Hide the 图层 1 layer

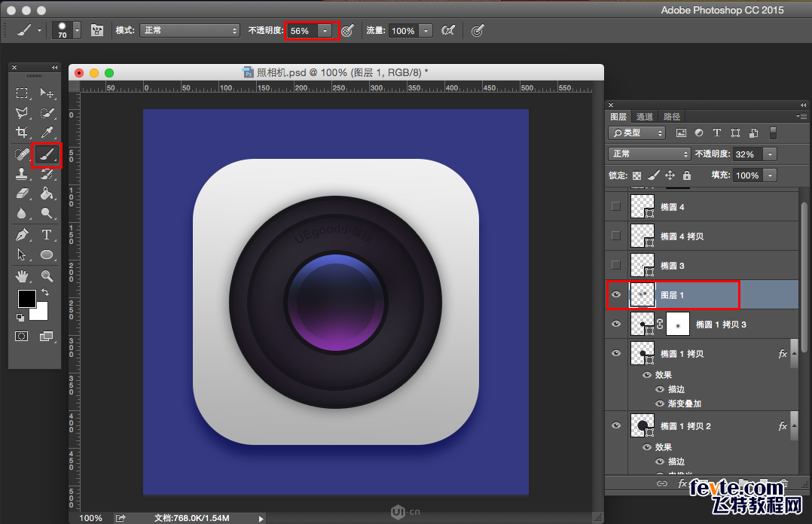click(616, 294)
